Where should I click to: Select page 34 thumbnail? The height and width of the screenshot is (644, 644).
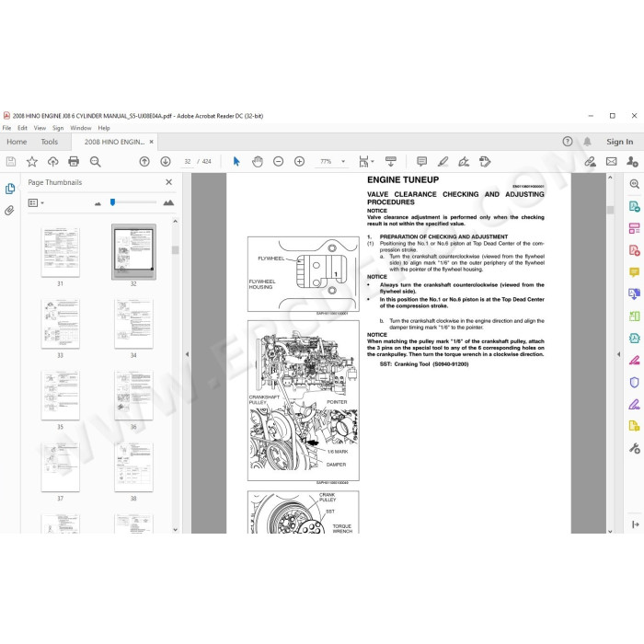click(x=133, y=324)
